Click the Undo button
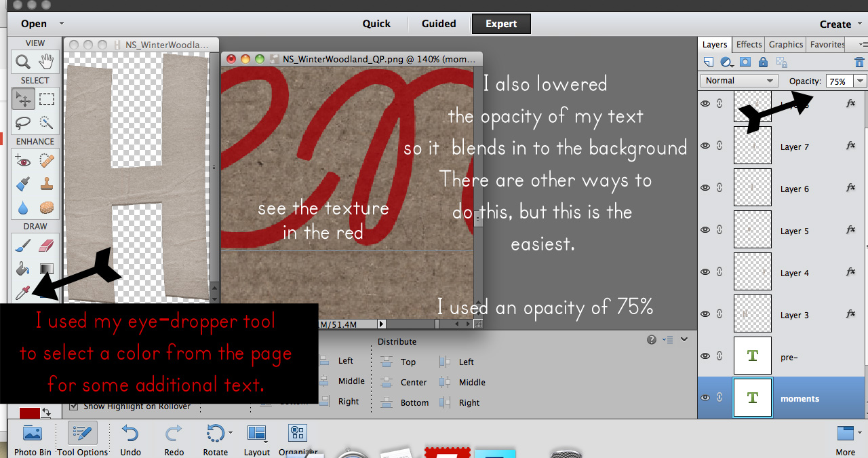Viewport: 868px width, 458px height. (x=130, y=440)
